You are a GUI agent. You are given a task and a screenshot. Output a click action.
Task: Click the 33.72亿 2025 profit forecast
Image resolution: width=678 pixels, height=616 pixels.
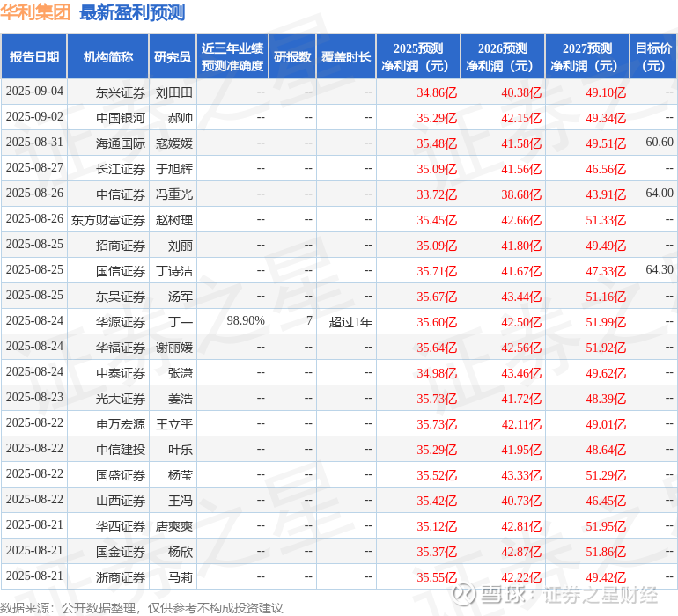coord(437,194)
